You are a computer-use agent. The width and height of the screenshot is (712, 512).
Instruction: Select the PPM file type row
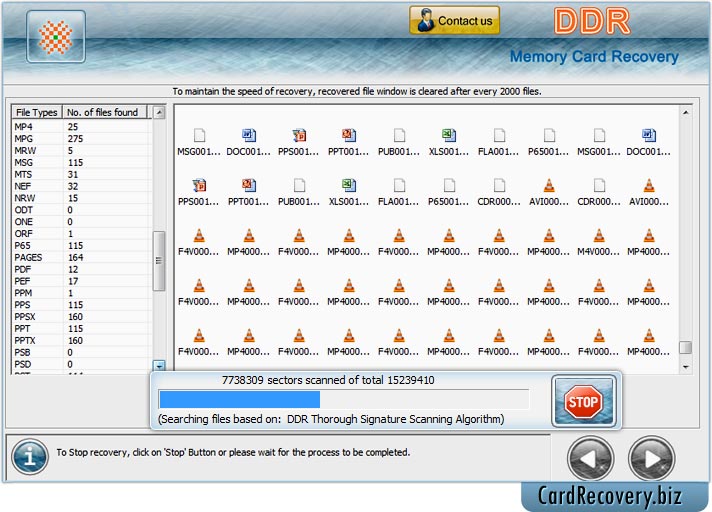tap(82, 293)
